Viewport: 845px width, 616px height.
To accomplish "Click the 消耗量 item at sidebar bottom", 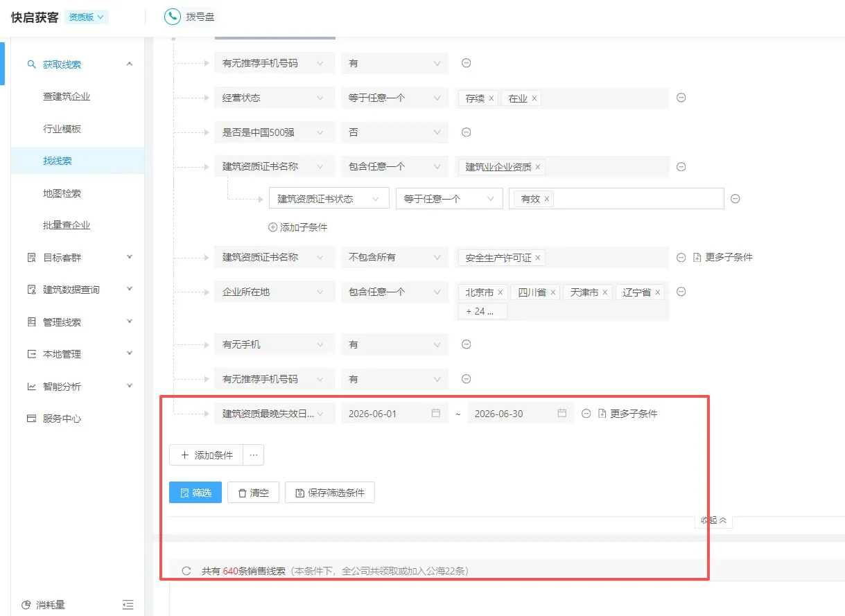I will point(43,605).
